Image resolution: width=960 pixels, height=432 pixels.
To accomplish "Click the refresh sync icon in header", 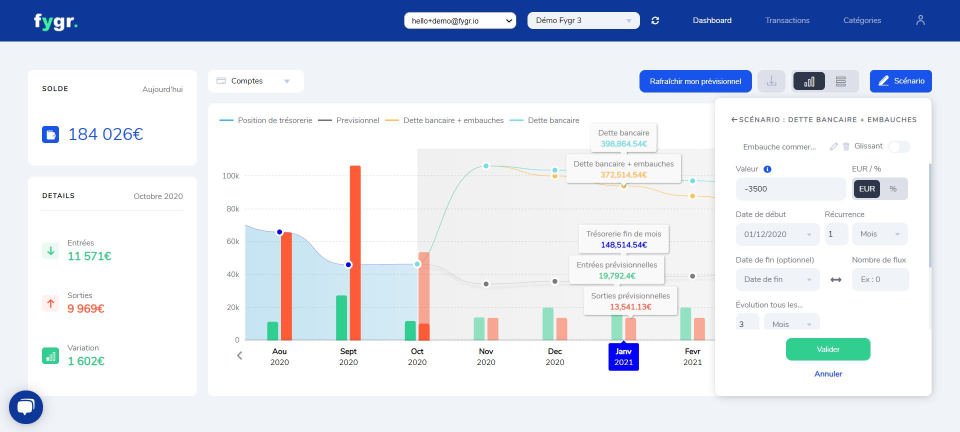I will point(655,20).
